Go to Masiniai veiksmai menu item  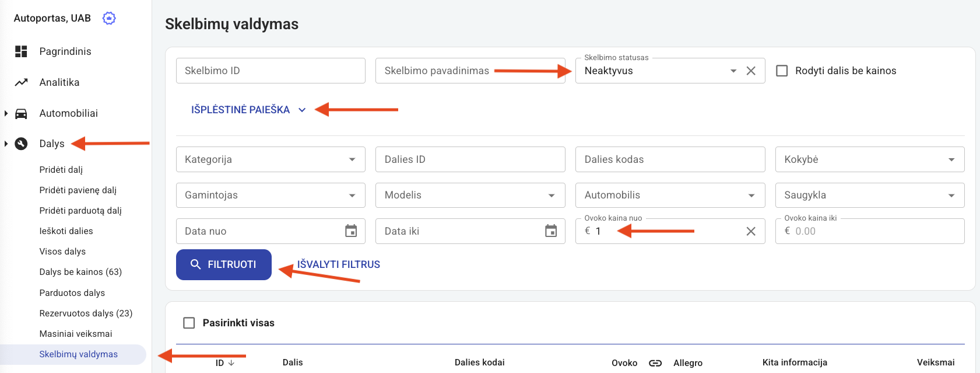76,334
